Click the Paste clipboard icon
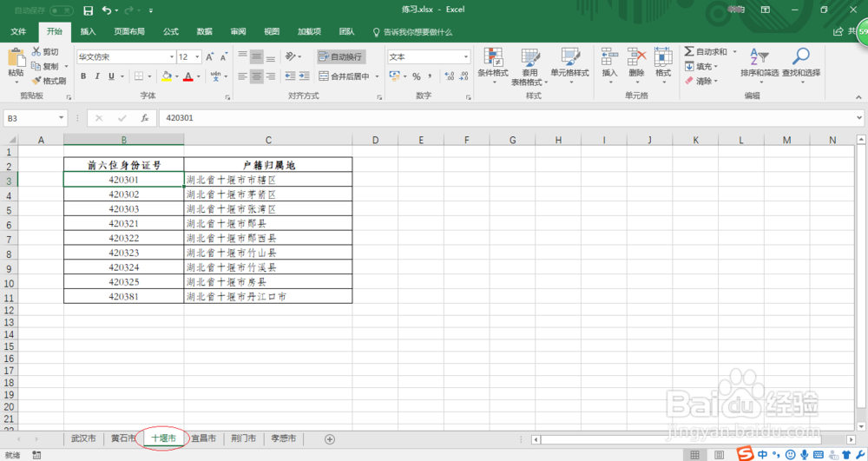 tap(16, 57)
